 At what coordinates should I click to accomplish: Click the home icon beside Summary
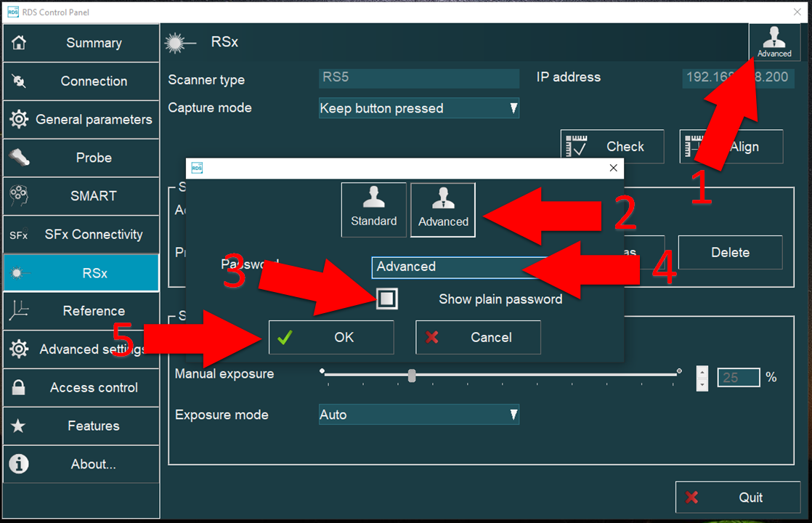pos(19,43)
